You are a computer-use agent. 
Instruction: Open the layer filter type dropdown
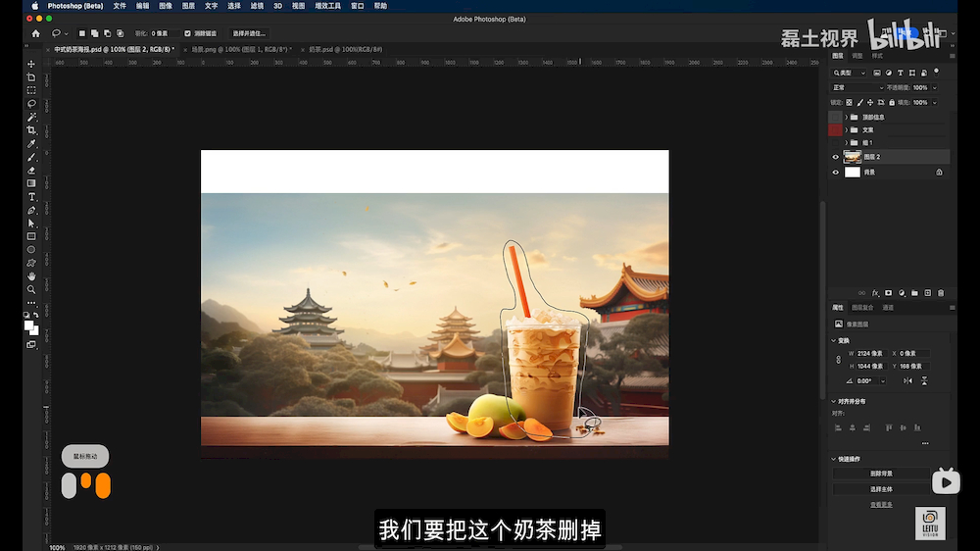849,73
